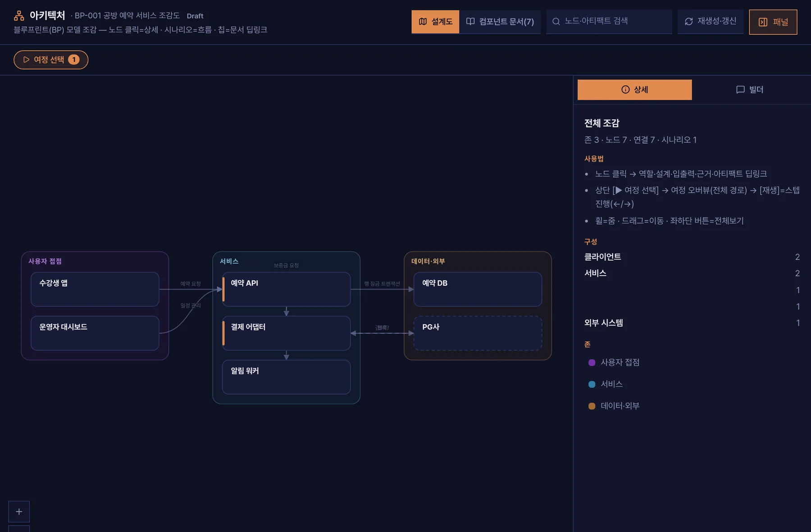This screenshot has height=532, width=811.
Task: Select the 알림 워커 node
Action: pyautogui.click(x=286, y=377)
